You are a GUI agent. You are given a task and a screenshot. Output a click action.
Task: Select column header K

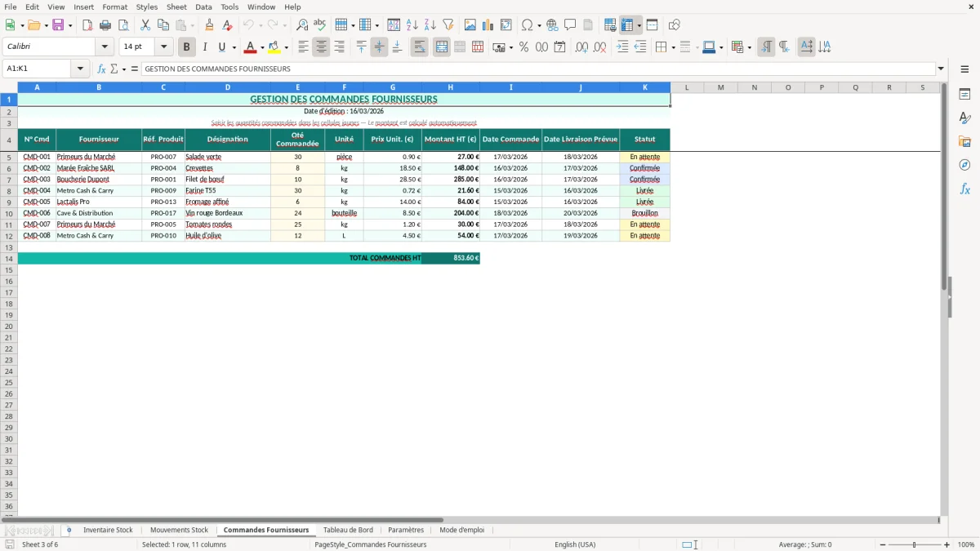(645, 87)
